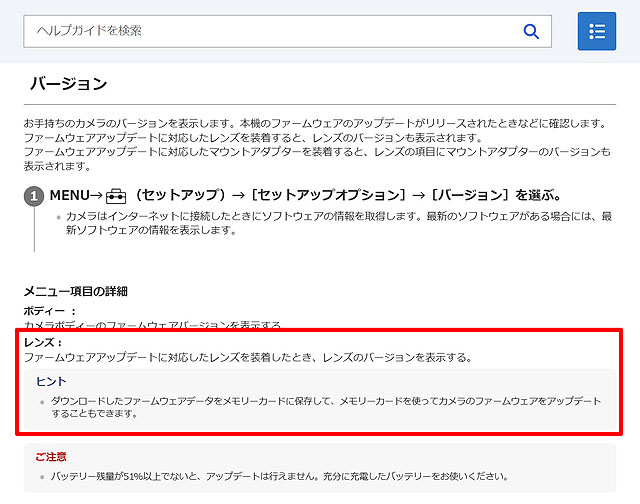The width and height of the screenshot is (640, 504).
Task: Click the step number 1 circle badge
Action: pos(34,196)
